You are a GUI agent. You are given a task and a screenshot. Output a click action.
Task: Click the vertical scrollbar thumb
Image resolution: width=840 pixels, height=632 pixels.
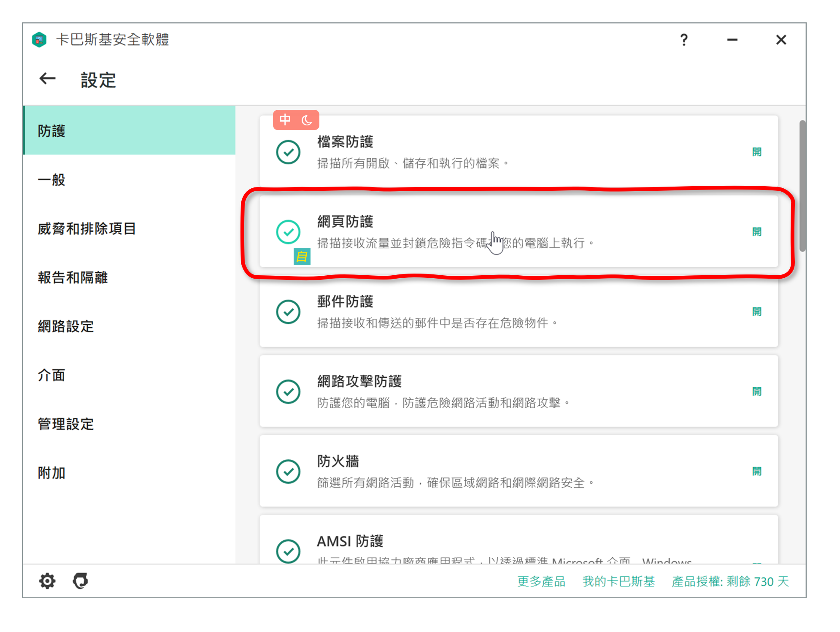pos(802,186)
